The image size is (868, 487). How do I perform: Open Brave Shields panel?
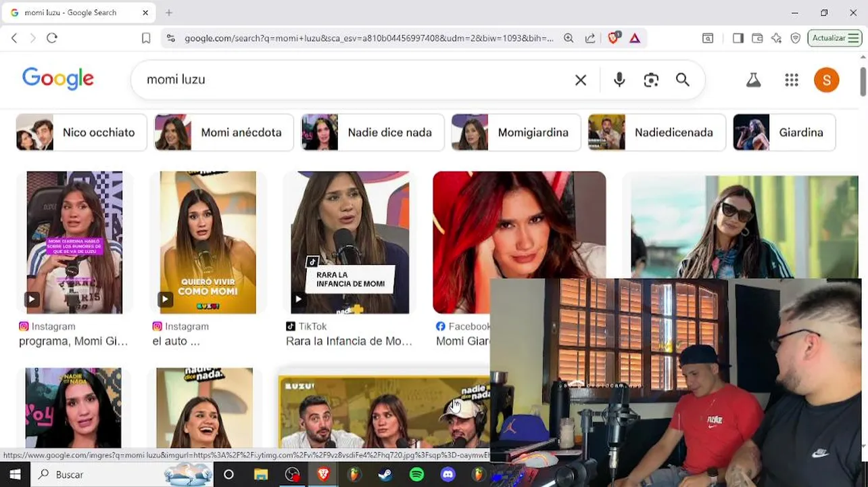click(614, 39)
